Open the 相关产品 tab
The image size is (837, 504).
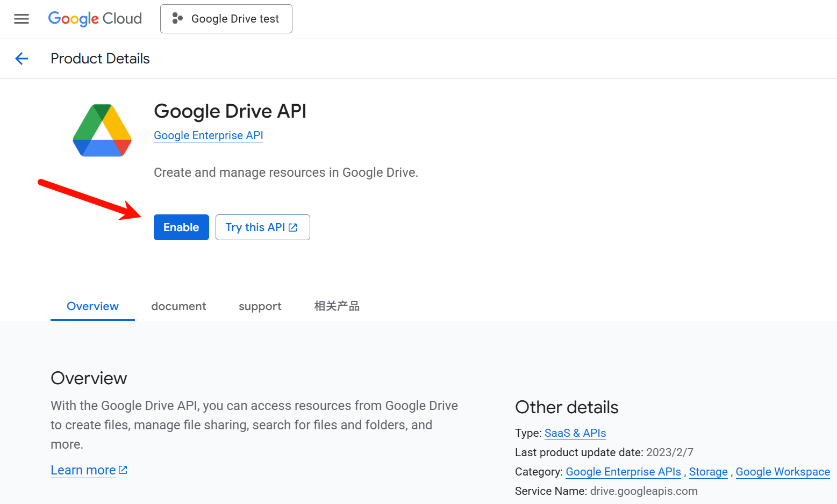(x=337, y=306)
